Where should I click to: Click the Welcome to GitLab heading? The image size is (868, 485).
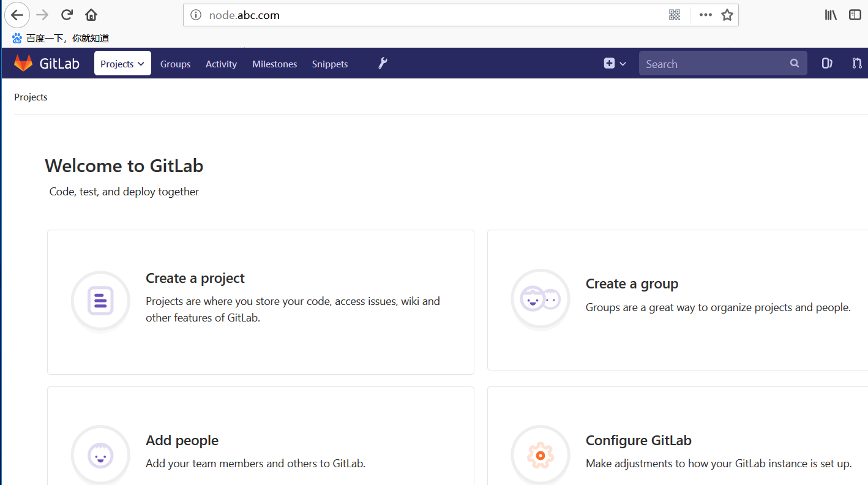(x=124, y=166)
